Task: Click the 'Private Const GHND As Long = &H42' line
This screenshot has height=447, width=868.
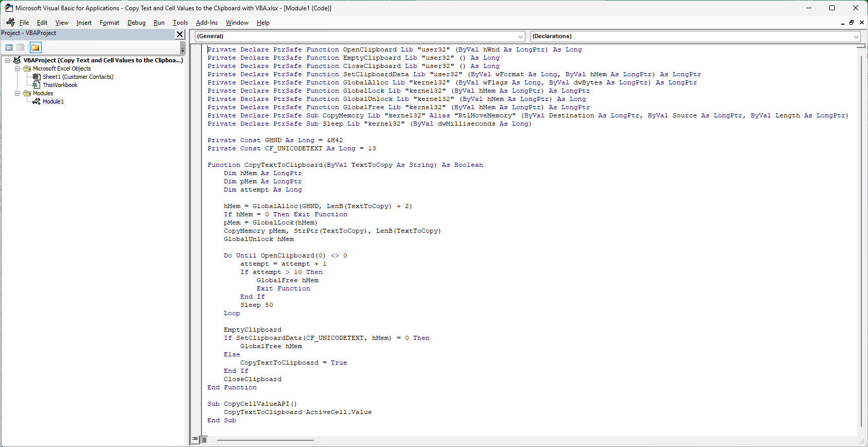Action: pos(275,140)
